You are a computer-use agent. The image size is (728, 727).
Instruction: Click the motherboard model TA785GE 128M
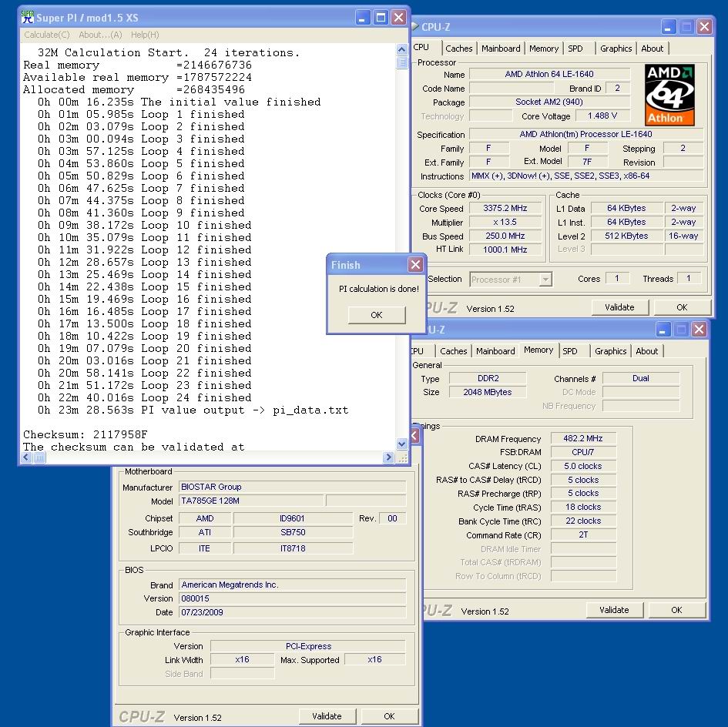pyautogui.click(x=251, y=501)
